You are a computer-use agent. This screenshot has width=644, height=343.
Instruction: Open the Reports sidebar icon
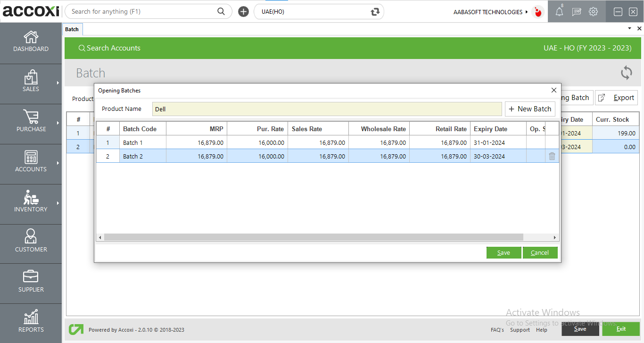point(31,321)
